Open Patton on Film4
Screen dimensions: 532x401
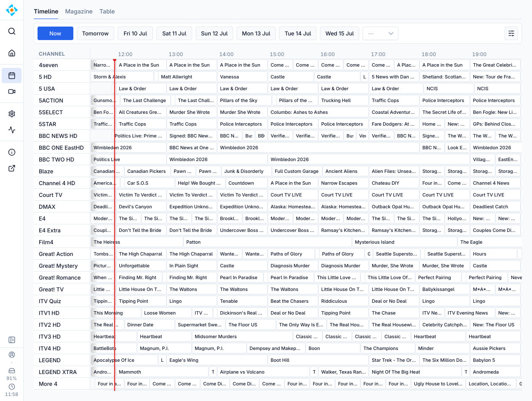[268, 242]
